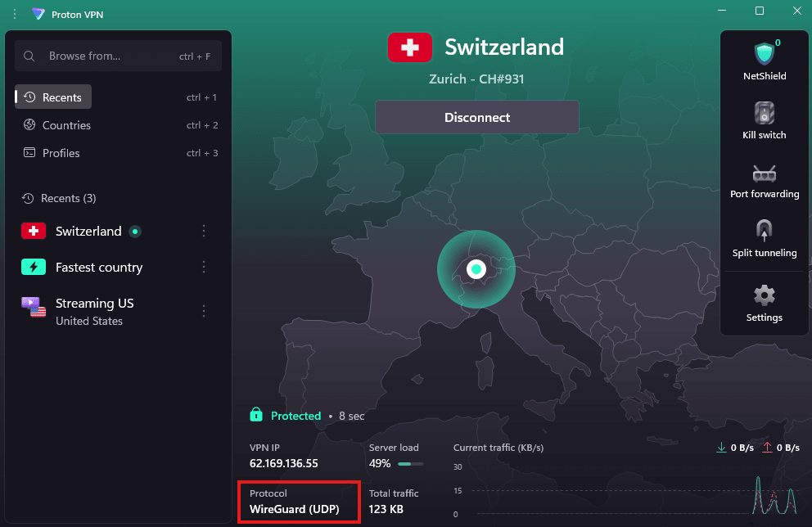Open options menu for Switzerland recent
The image size is (812, 527).
pos(204,231)
